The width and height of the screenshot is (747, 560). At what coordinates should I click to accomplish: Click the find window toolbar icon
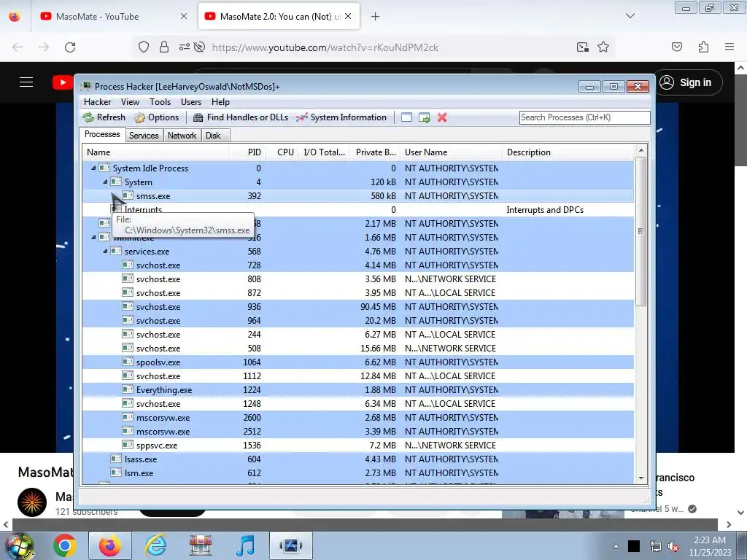[x=406, y=117]
